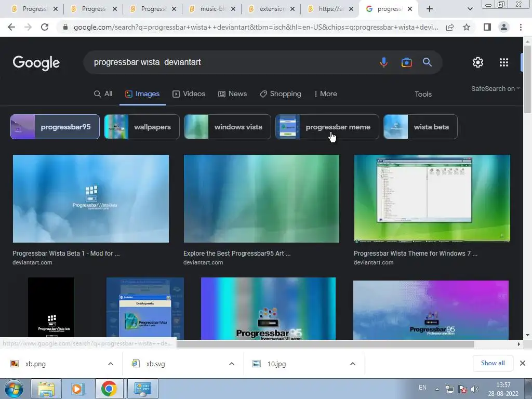
Task: Open the SafeSearch on dropdown
Action: pos(495,88)
